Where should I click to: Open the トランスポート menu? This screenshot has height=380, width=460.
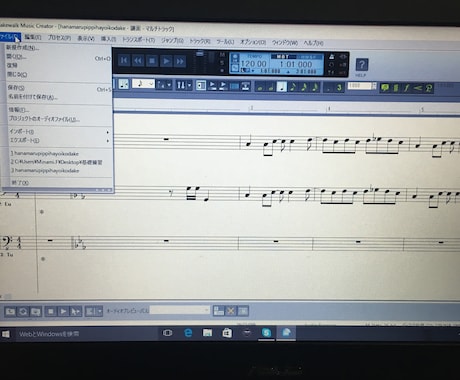[138, 40]
